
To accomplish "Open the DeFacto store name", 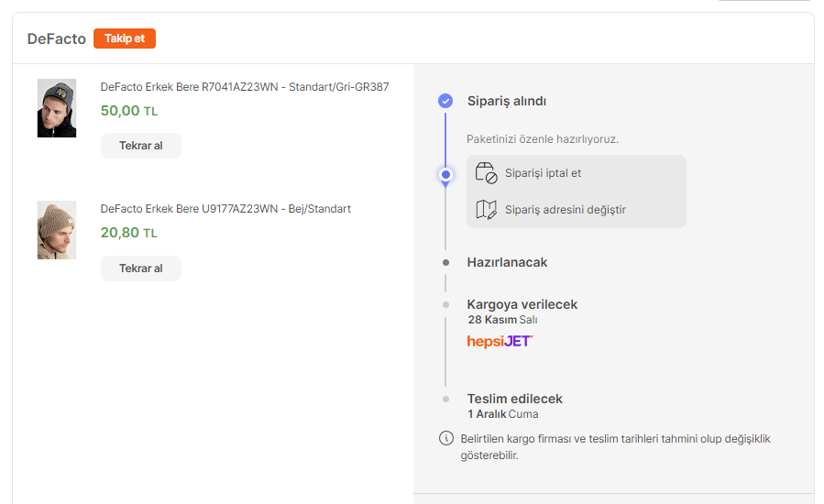I will point(57,38).
